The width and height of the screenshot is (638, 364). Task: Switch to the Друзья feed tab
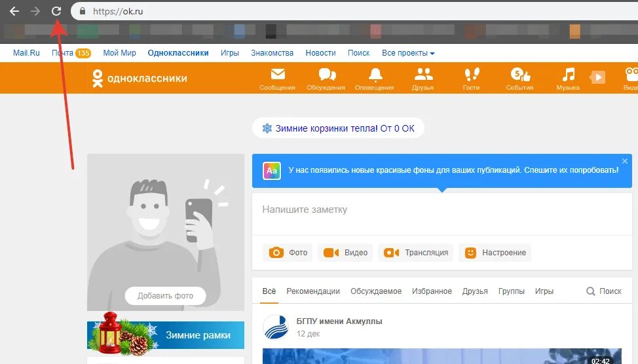(x=475, y=291)
